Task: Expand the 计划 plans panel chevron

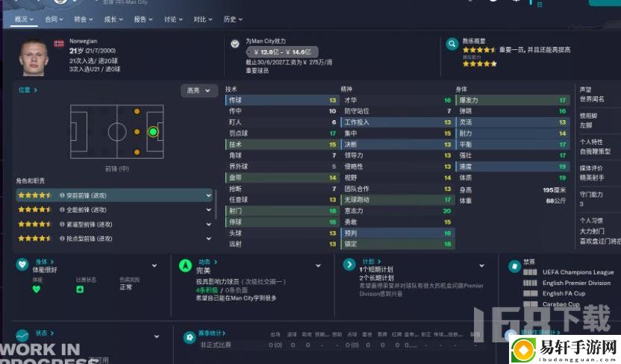Action: pos(481,266)
